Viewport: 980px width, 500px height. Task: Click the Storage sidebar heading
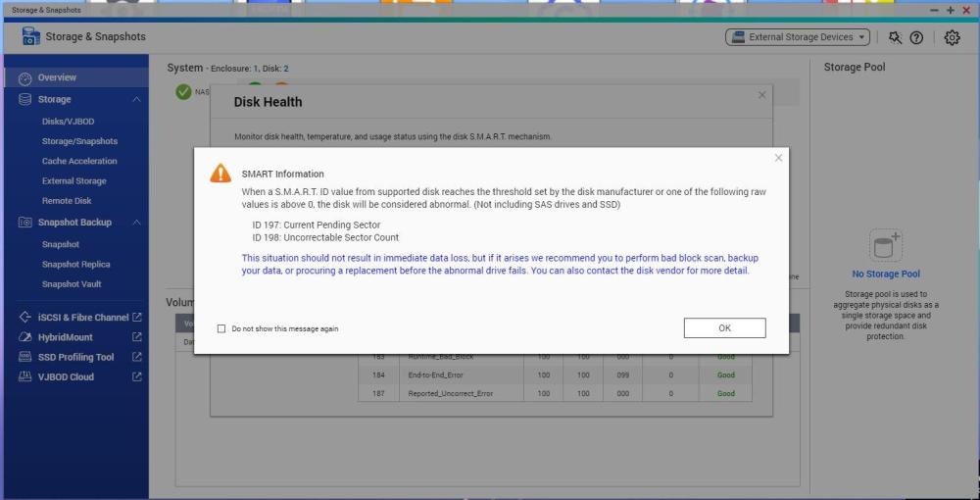point(54,99)
